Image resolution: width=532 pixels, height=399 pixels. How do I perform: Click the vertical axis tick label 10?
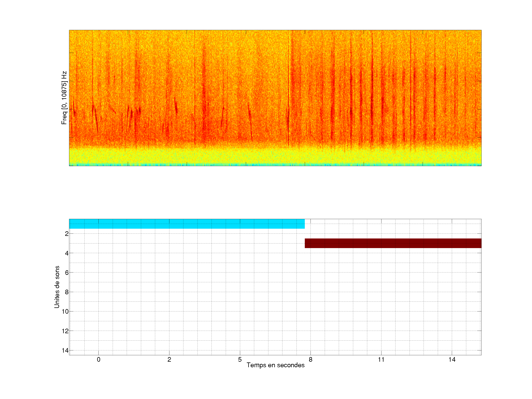65,311
